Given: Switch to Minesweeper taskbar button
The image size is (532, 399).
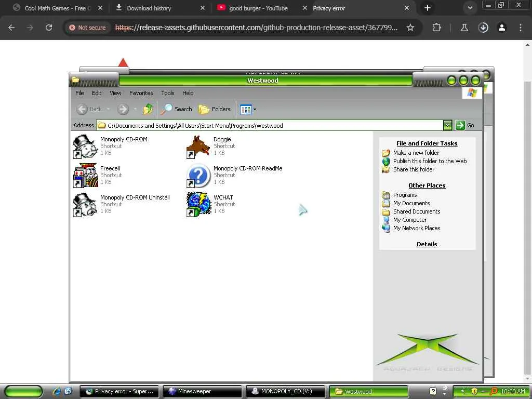Looking at the screenshot, I should 203,392.
